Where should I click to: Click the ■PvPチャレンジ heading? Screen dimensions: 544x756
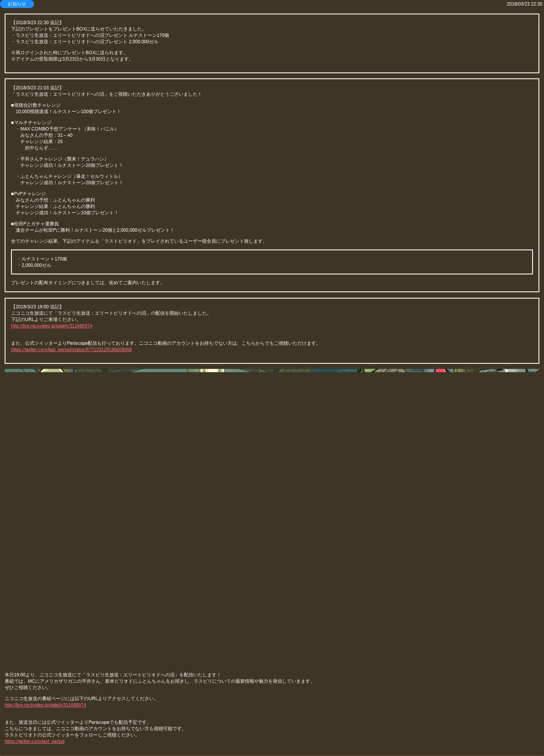point(28,194)
